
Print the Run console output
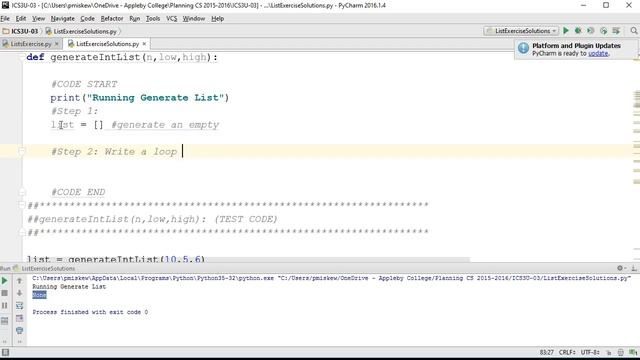(x=19, y=330)
